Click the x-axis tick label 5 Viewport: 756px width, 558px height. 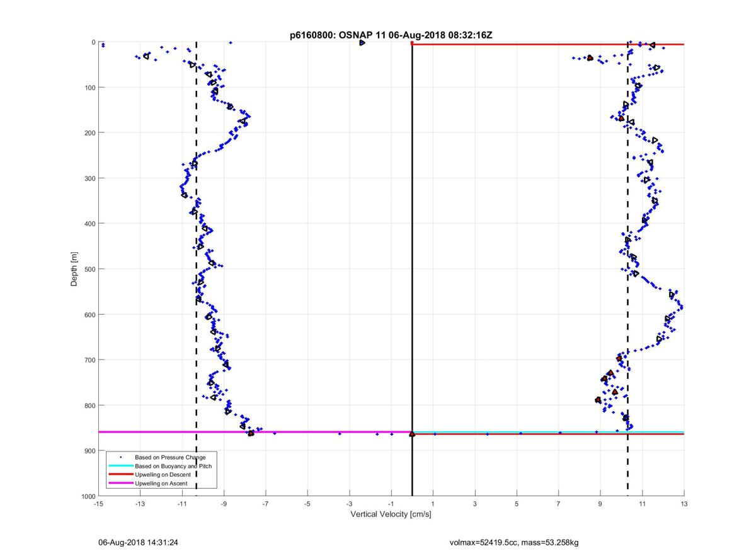coord(517,504)
